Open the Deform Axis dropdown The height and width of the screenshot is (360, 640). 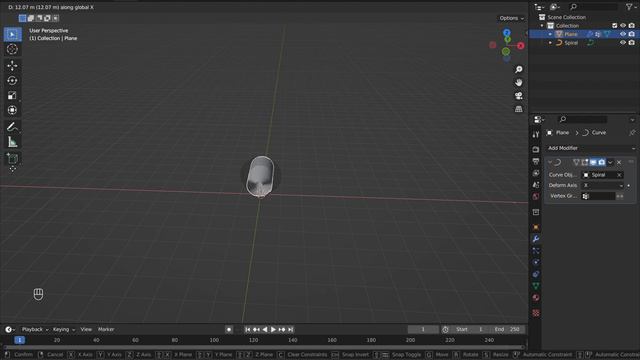(603, 185)
